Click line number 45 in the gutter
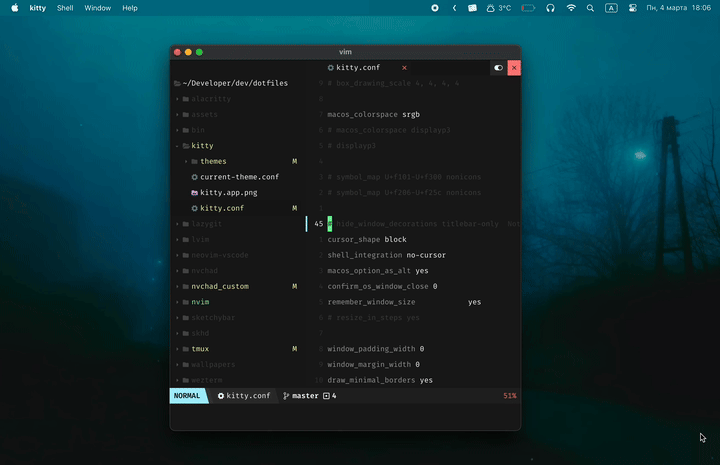This screenshot has width=720, height=465. pyautogui.click(x=319, y=224)
